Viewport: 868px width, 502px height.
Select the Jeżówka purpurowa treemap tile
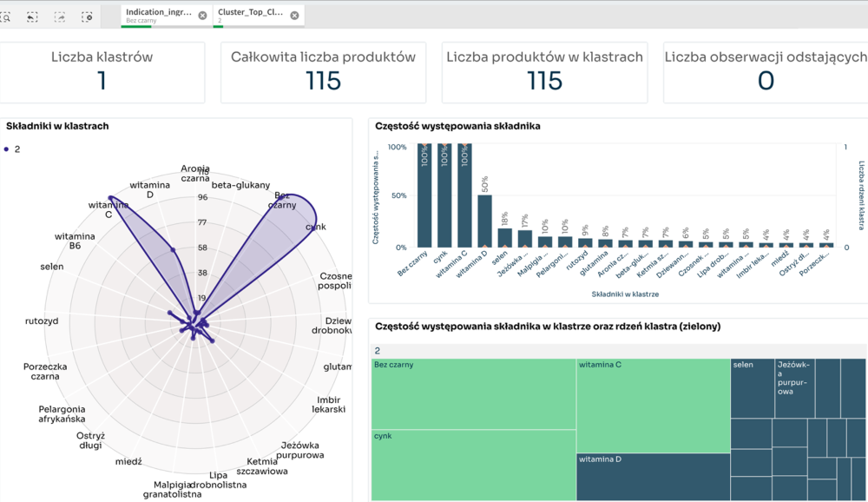[x=793, y=388]
